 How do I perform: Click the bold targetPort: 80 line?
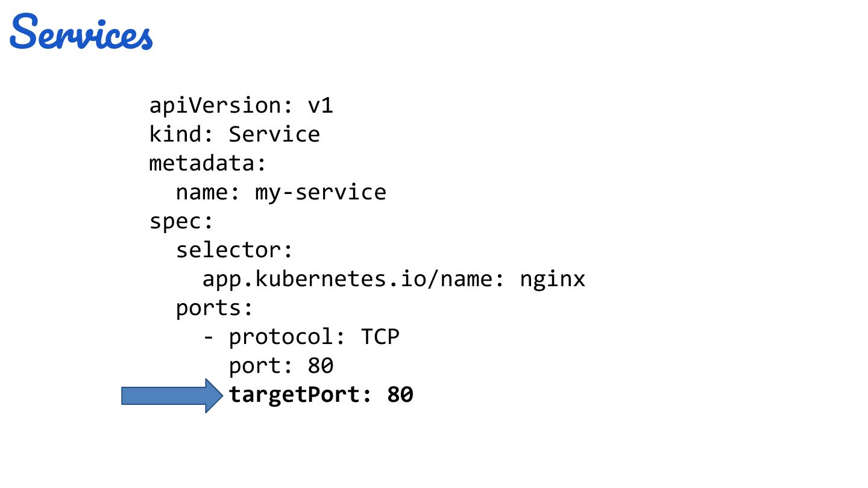pyautogui.click(x=321, y=395)
